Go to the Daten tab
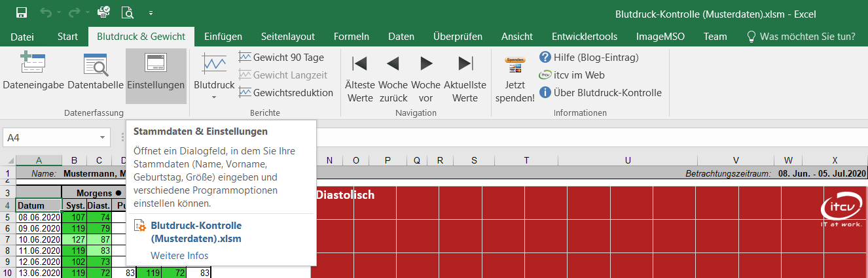Image resolution: width=868 pixels, height=278 pixels. [x=401, y=37]
